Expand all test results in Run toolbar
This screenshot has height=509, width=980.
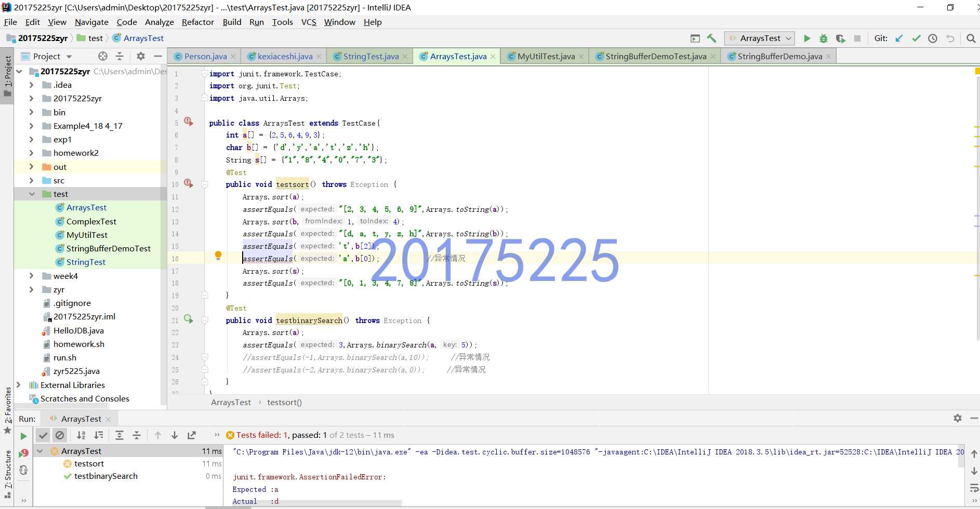(120, 435)
